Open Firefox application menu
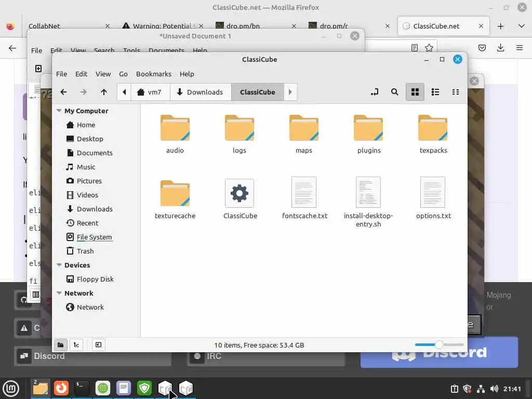This screenshot has width=532, height=399. click(x=520, y=48)
